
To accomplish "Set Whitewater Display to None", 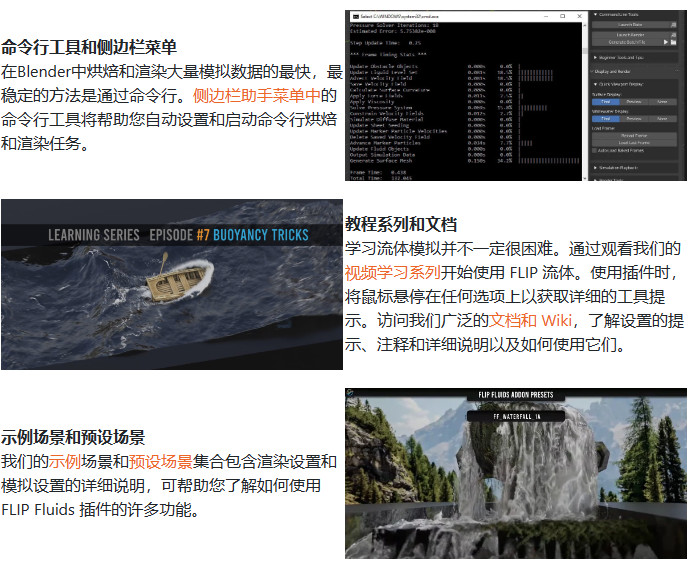I will (662, 118).
